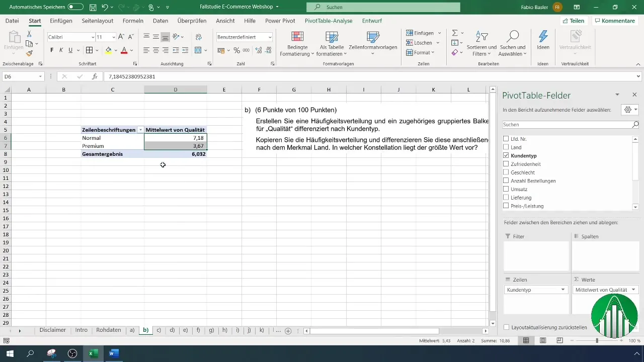Screen dimensions: 644x362
Task: Click the AutoSum sigma icon
Action: point(455,33)
